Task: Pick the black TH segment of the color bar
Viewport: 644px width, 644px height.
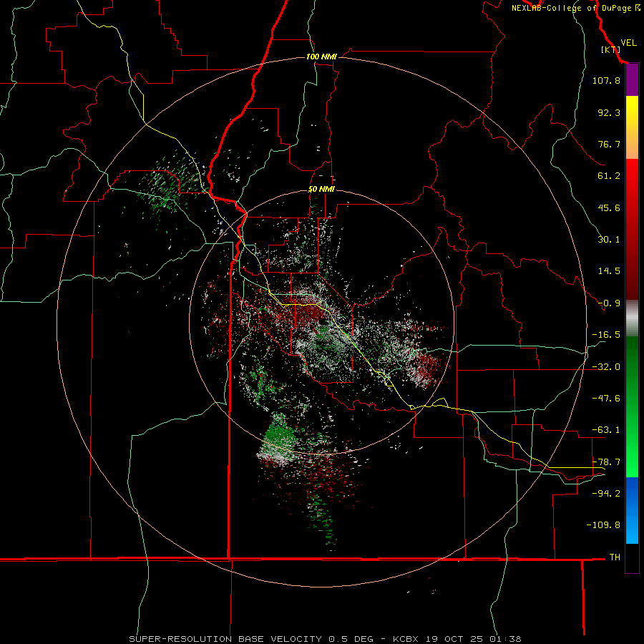Action: click(632, 558)
